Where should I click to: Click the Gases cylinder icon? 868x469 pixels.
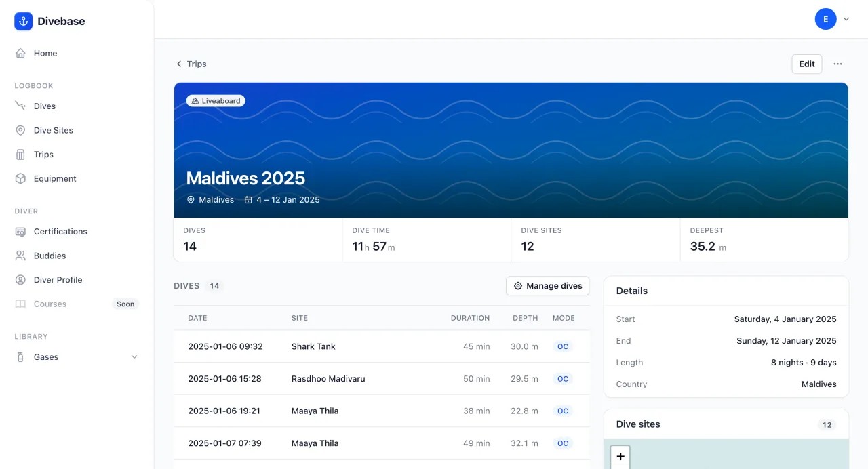20,356
